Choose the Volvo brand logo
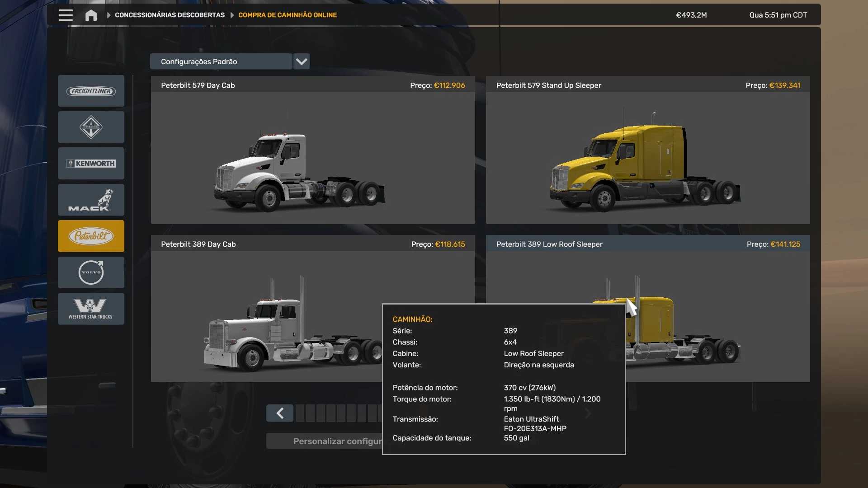868x488 pixels. (x=91, y=272)
